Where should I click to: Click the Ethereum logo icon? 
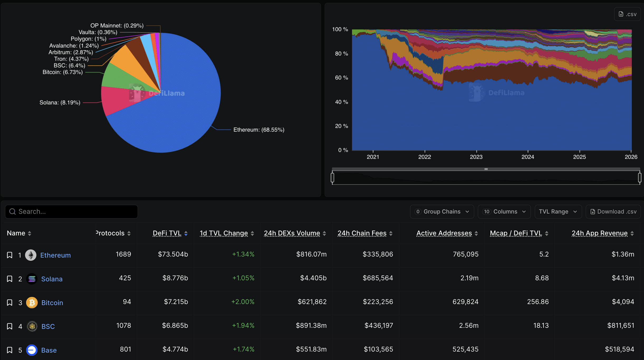coord(31,255)
